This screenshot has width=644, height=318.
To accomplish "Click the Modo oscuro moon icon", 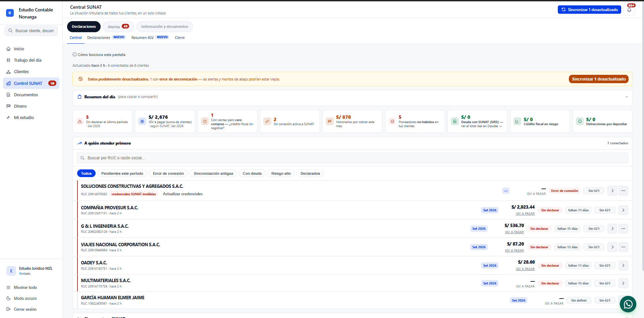I will click(x=8, y=299).
